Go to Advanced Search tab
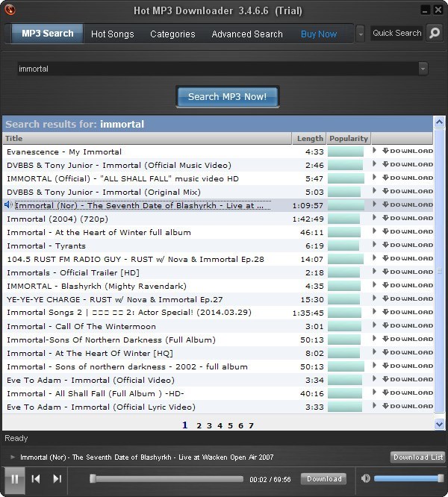Screen dimensions: 448x497 pos(247,34)
